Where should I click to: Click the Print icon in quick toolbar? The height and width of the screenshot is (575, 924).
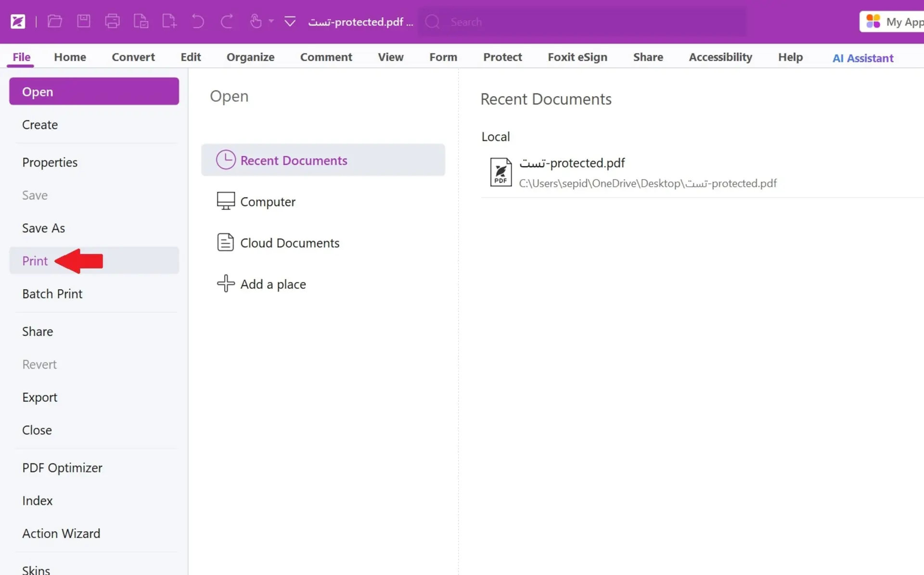[112, 21]
